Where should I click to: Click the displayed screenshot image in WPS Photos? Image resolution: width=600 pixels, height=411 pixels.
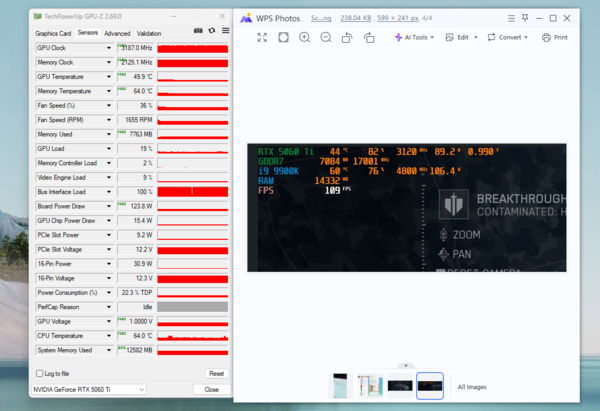pos(407,208)
